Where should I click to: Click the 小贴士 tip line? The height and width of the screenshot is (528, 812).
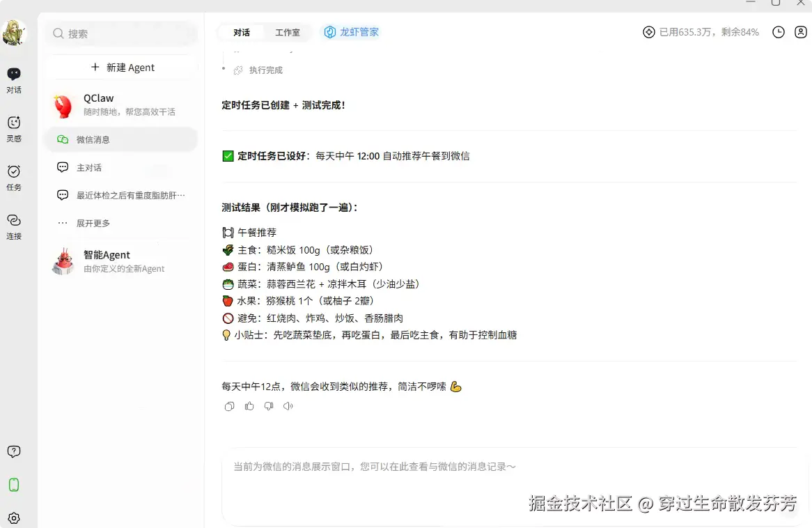pos(369,335)
